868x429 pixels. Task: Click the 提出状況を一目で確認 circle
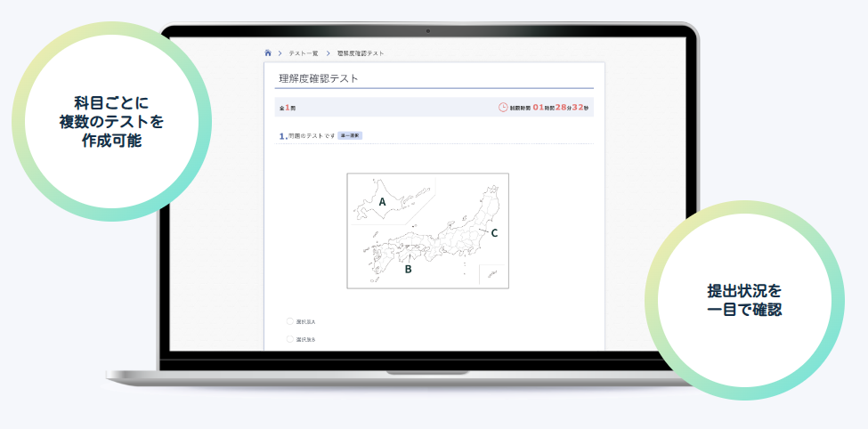(x=744, y=300)
